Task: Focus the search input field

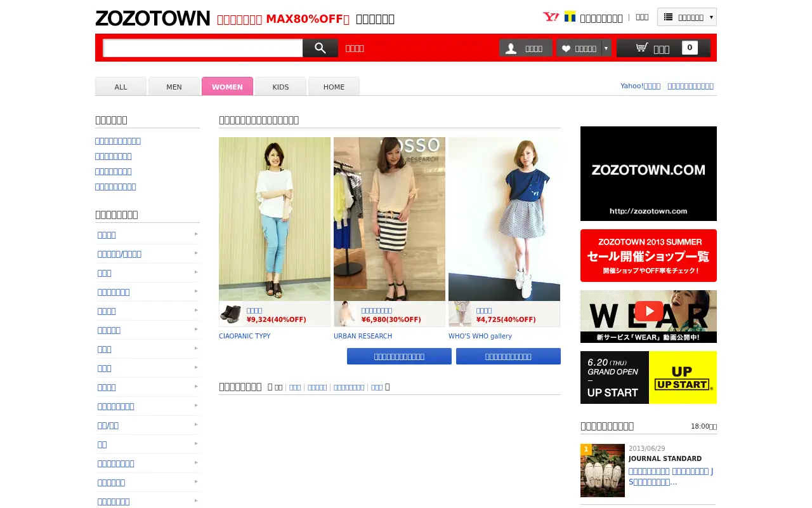Action: 203,48
